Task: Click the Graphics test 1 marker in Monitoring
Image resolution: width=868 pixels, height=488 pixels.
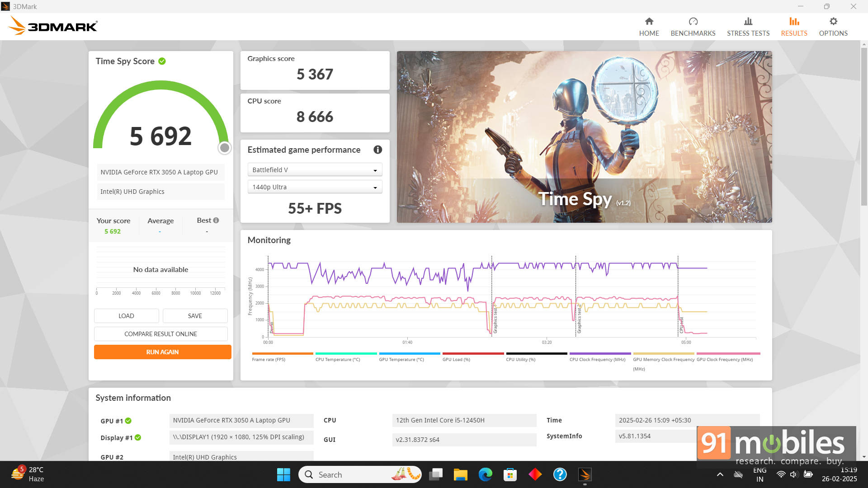Action: pyautogui.click(x=495, y=319)
